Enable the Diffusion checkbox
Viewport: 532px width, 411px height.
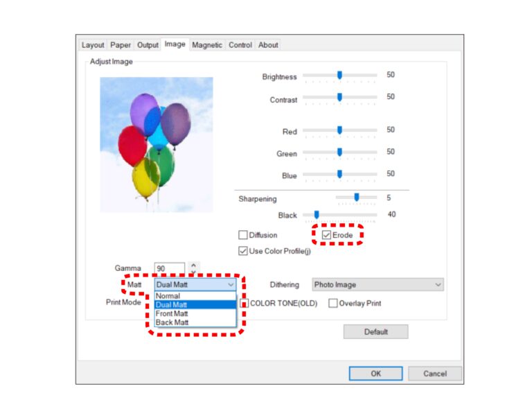243,236
